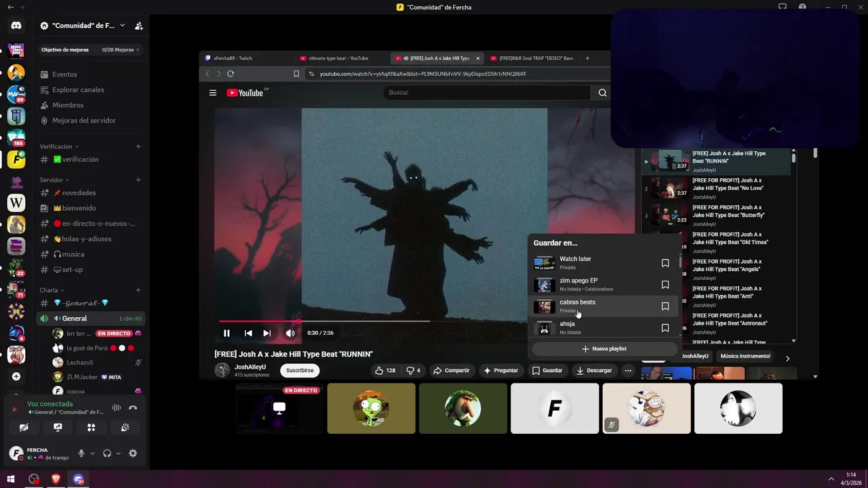Click the Nueva playlist button
868x488 pixels.
[604, 348]
